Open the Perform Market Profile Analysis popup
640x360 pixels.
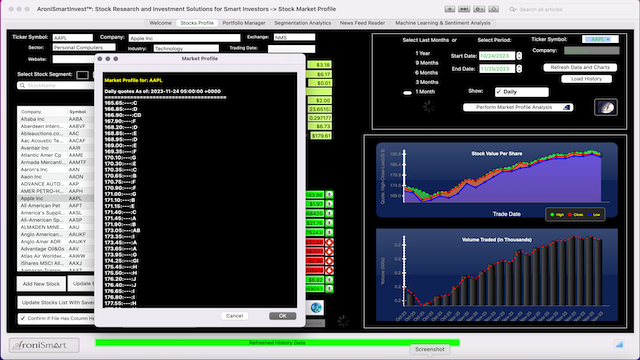pos(518,107)
